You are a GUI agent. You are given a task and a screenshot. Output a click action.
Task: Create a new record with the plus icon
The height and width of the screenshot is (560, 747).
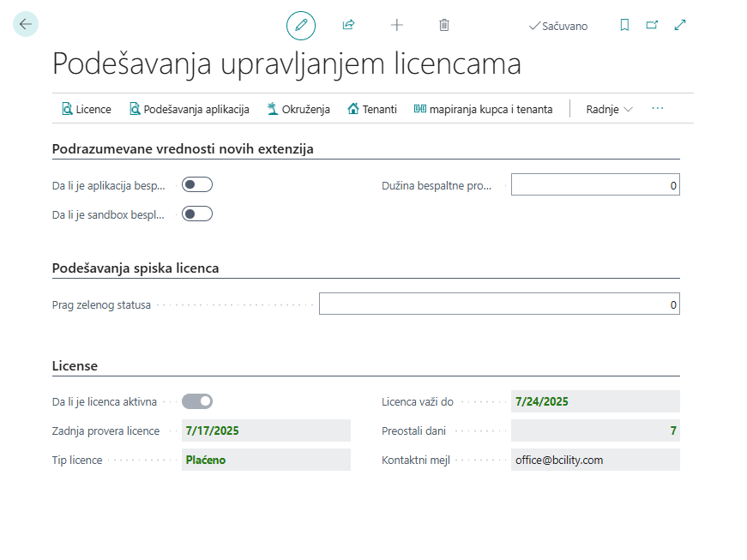[x=396, y=25]
